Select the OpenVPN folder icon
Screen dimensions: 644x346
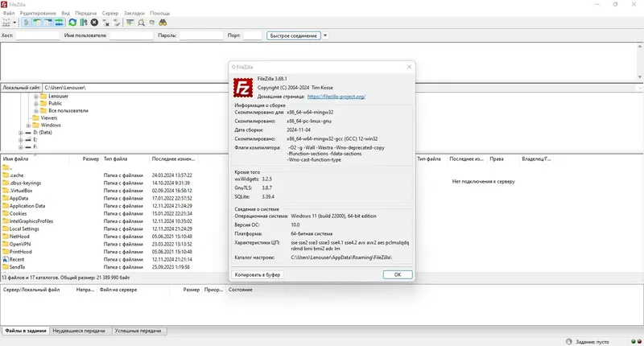coord(6,244)
